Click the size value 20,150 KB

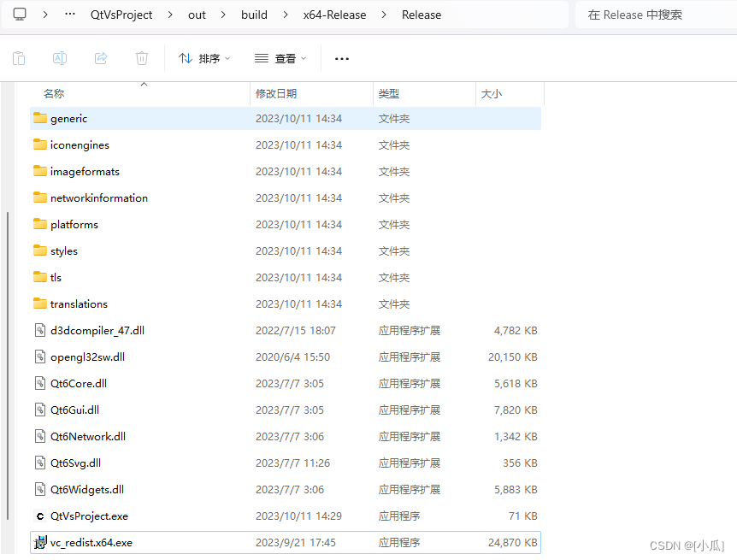click(x=512, y=357)
